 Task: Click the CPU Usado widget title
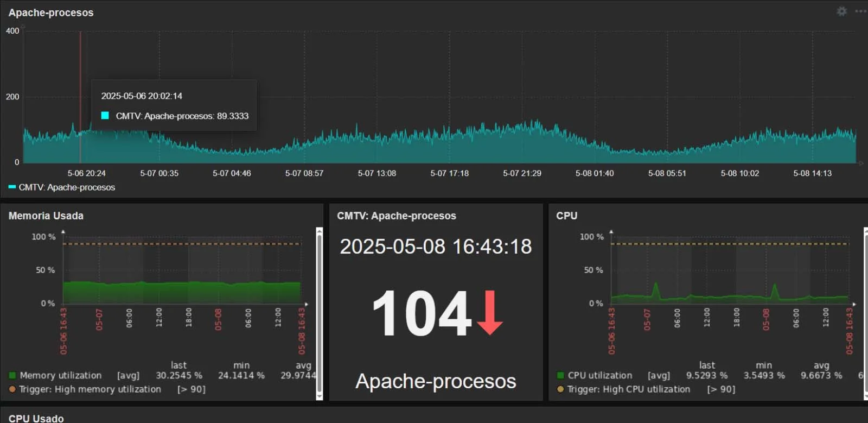(x=36, y=418)
